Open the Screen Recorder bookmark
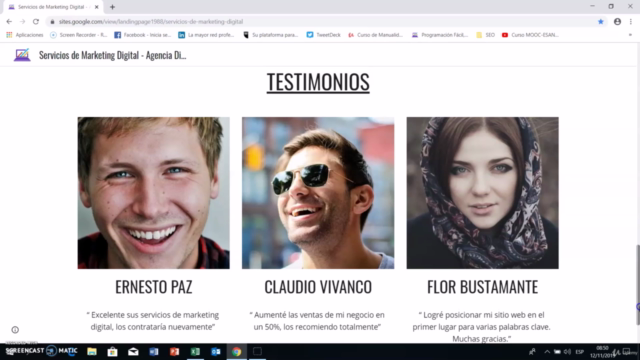 (78, 35)
